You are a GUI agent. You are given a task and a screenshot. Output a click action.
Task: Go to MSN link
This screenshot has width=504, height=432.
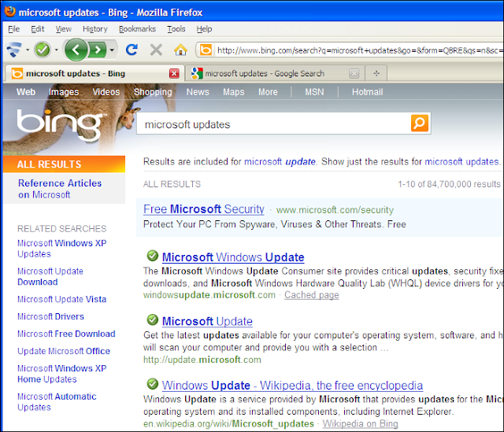[314, 92]
